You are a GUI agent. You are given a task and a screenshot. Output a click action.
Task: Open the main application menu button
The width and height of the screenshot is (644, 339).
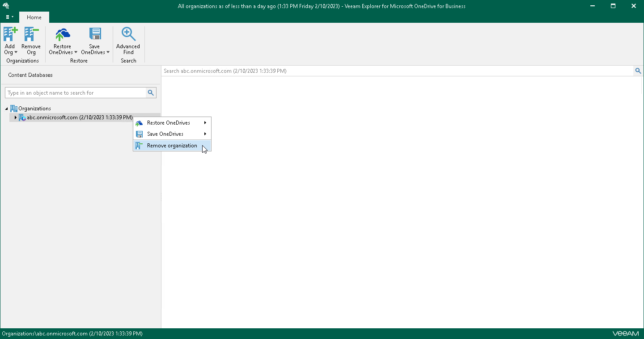click(9, 17)
